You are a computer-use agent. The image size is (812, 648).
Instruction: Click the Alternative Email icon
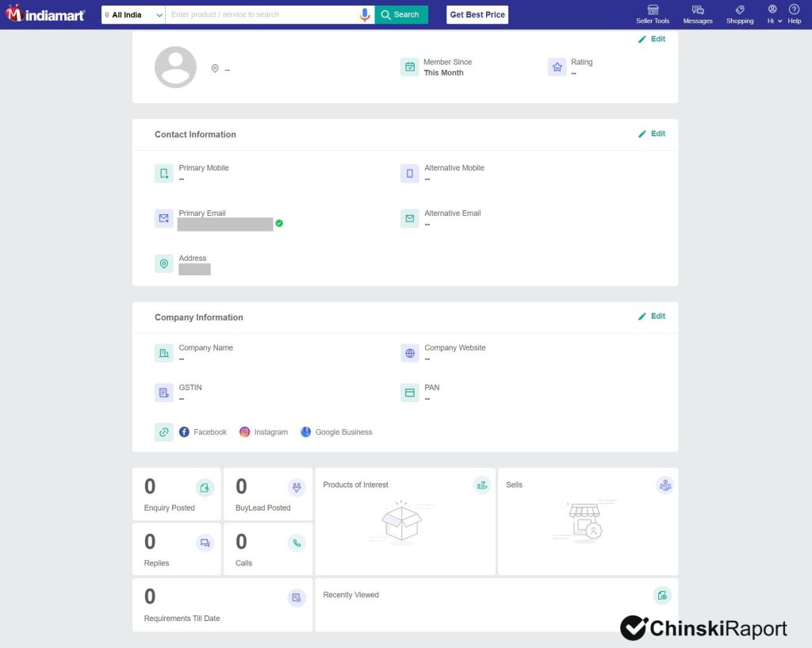coord(410,218)
